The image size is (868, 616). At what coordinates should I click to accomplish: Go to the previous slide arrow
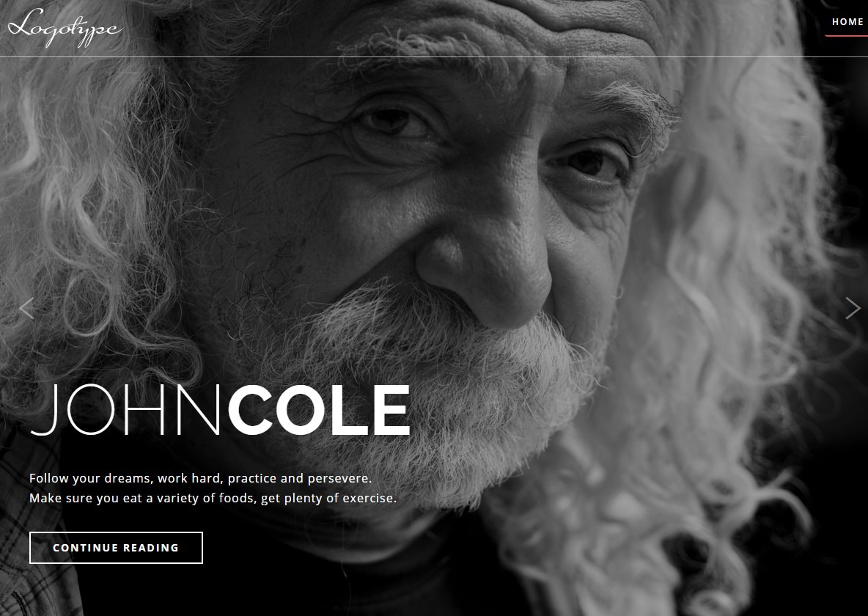pos(26,309)
